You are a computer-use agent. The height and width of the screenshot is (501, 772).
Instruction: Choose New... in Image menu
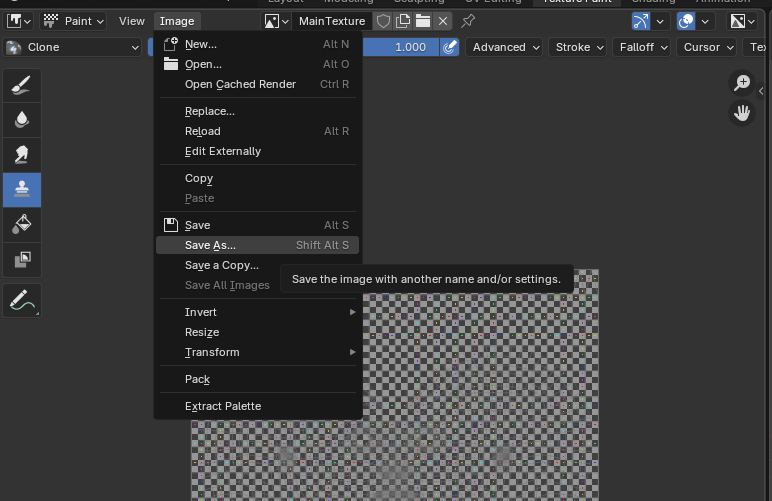point(257,44)
